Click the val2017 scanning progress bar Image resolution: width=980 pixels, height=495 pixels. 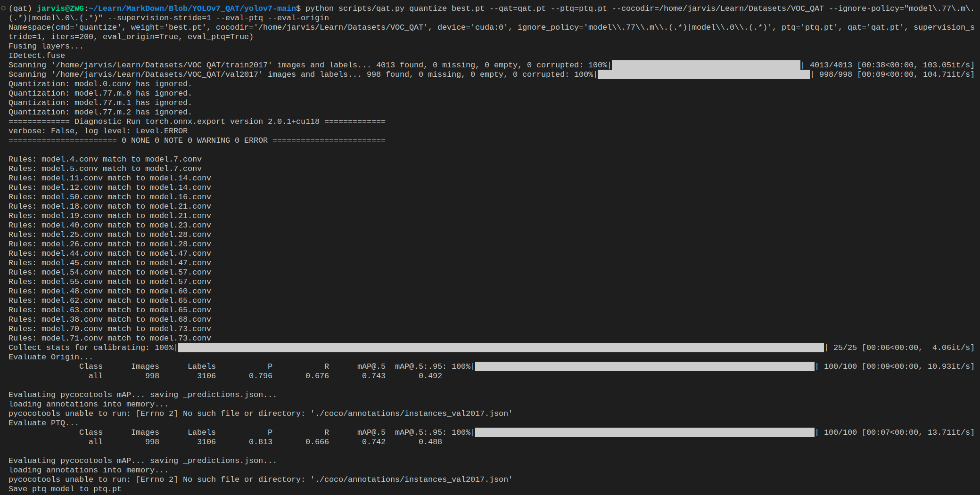[703, 74]
